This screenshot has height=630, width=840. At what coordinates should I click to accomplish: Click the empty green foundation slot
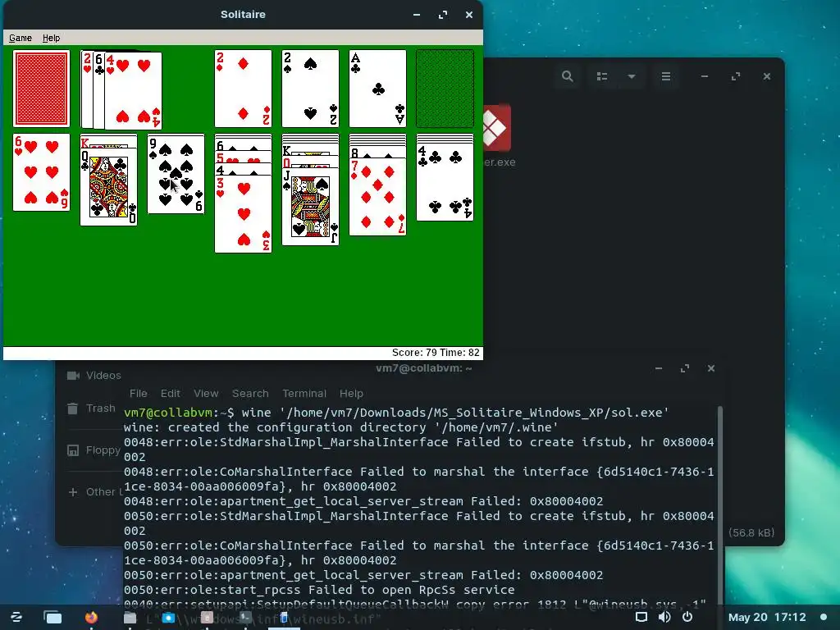[x=445, y=89]
